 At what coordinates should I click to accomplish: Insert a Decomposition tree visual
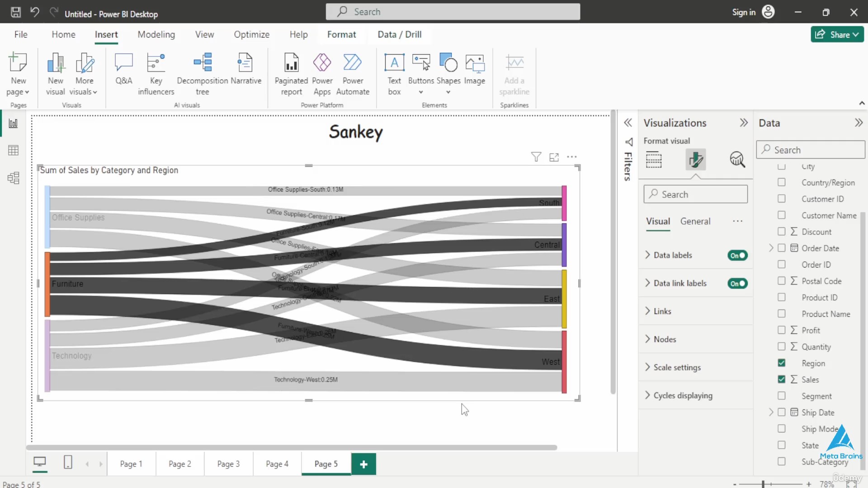[203, 74]
